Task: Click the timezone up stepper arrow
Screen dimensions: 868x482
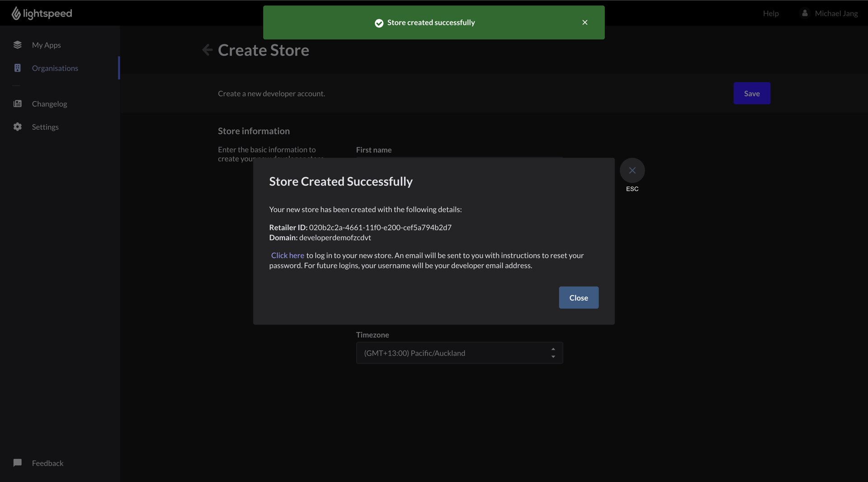Action: click(553, 349)
